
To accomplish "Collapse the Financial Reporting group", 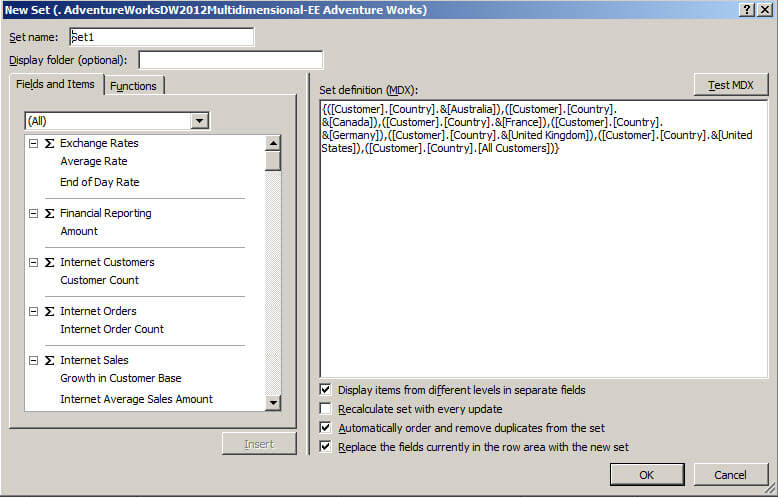I will click(33, 213).
